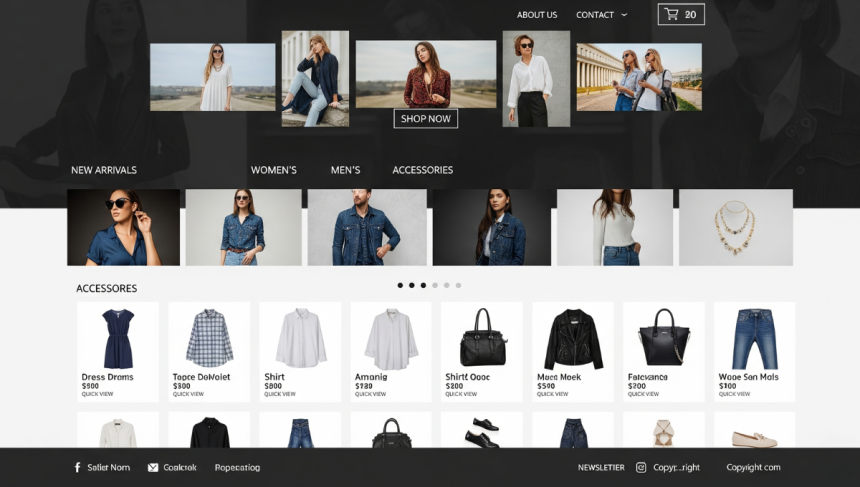Click the Satlet Nom footer link
860x487 pixels.
[x=109, y=467]
